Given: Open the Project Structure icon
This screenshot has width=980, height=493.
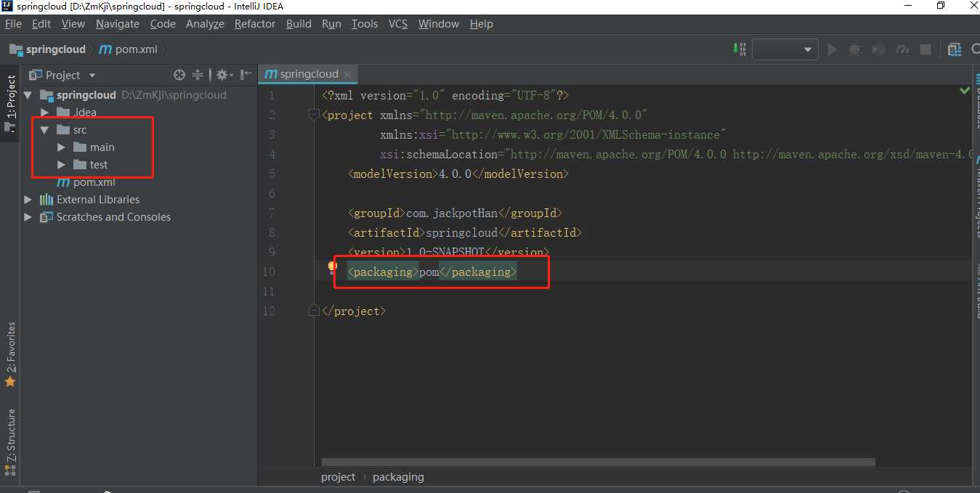Looking at the screenshot, I should pyautogui.click(x=955, y=49).
